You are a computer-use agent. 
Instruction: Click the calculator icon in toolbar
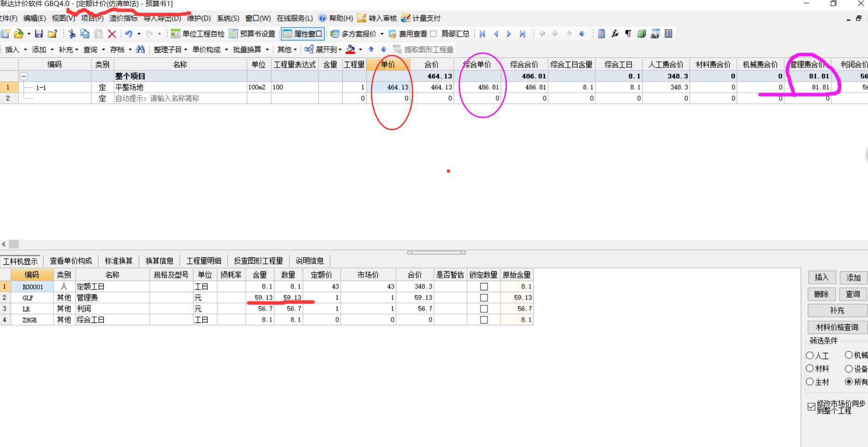pos(601,34)
